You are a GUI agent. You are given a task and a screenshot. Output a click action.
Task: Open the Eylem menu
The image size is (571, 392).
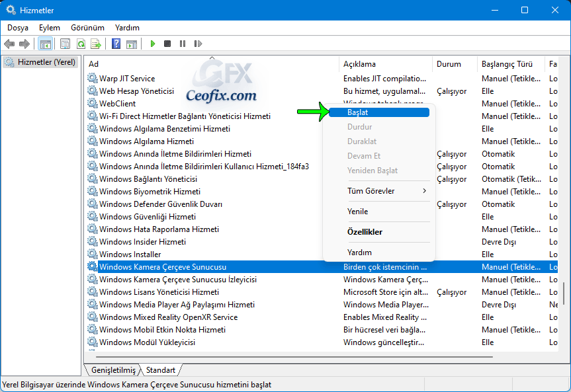(x=49, y=28)
